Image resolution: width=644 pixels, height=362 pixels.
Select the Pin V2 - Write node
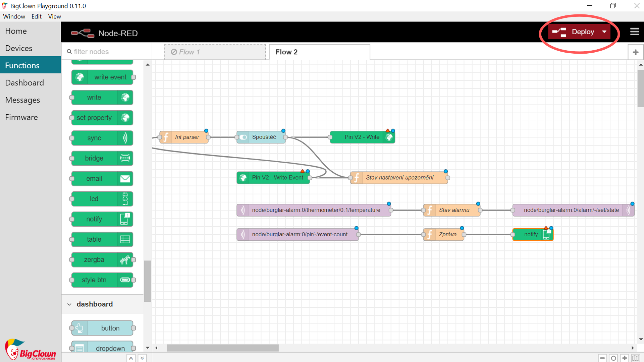362,137
